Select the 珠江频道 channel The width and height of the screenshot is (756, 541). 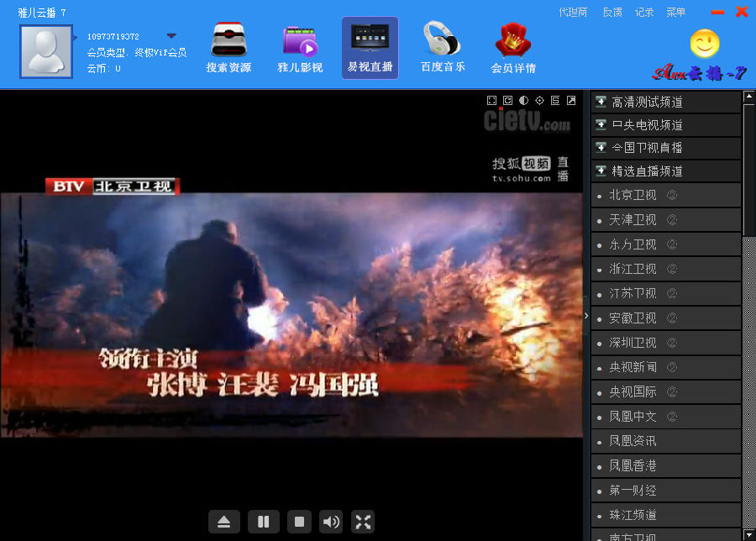click(666, 515)
